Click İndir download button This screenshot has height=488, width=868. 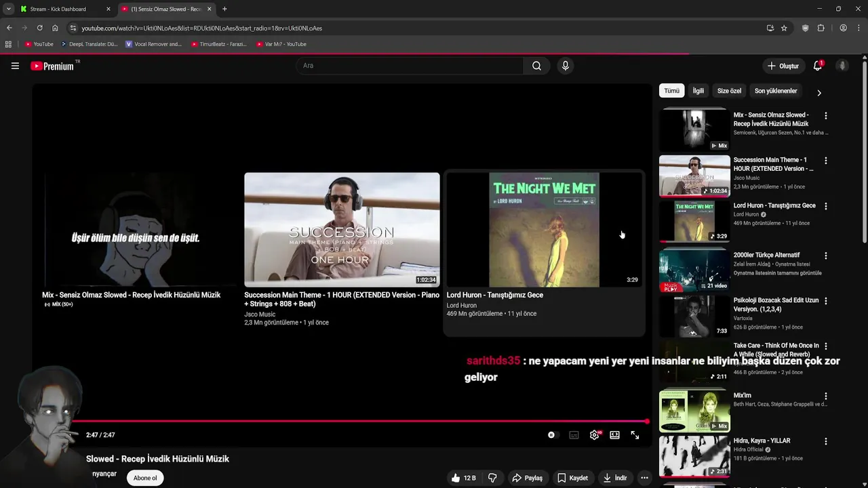point(615,478)
